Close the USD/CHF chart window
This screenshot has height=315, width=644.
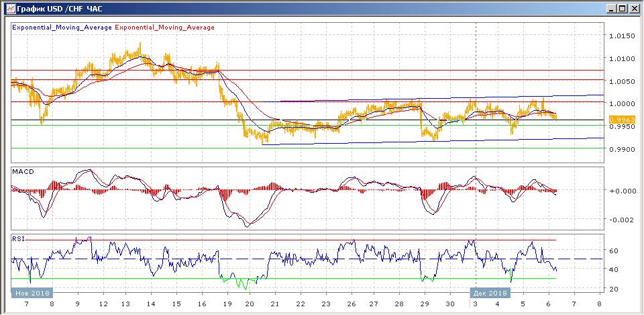633,8
